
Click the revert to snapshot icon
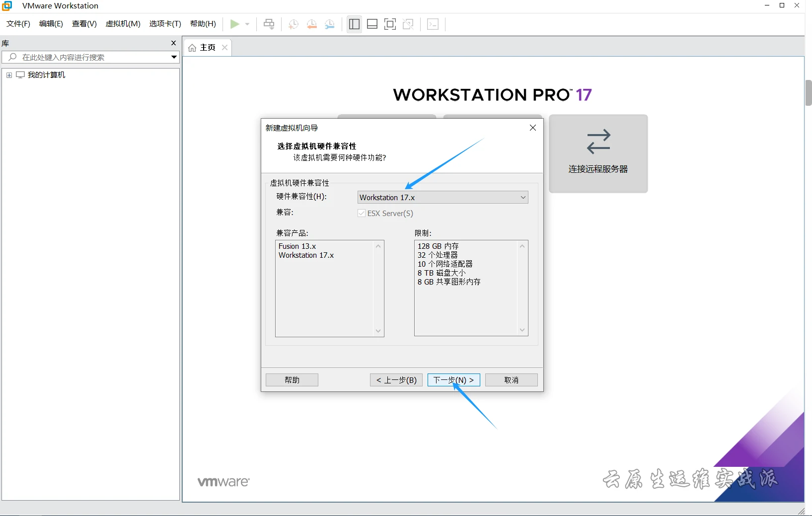[x=312, y=24]
